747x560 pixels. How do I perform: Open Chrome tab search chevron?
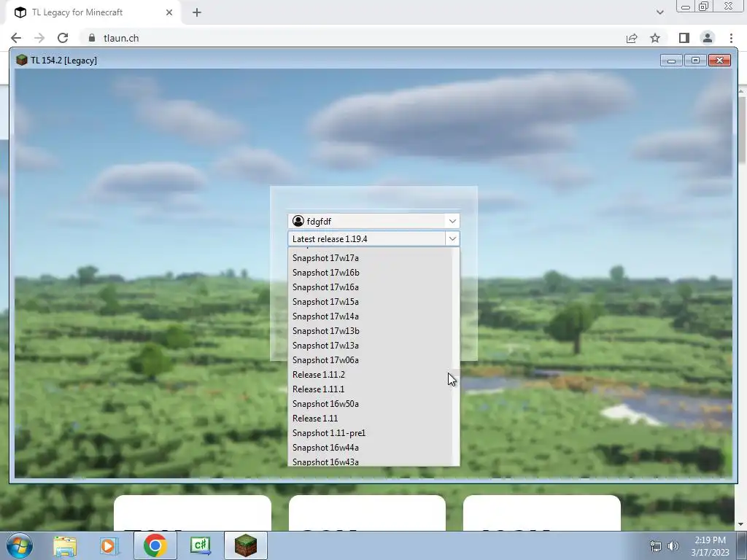[x=659, y=12]
